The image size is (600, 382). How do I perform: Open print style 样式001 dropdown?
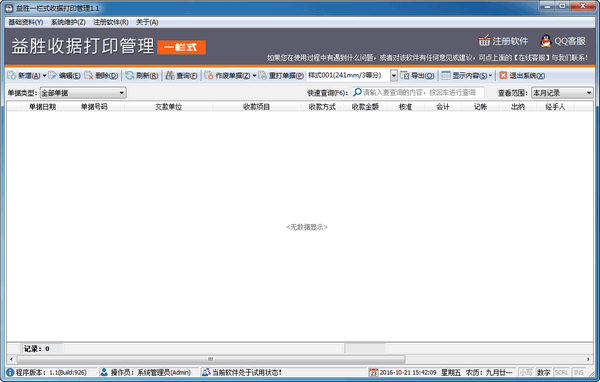[394, 75]
